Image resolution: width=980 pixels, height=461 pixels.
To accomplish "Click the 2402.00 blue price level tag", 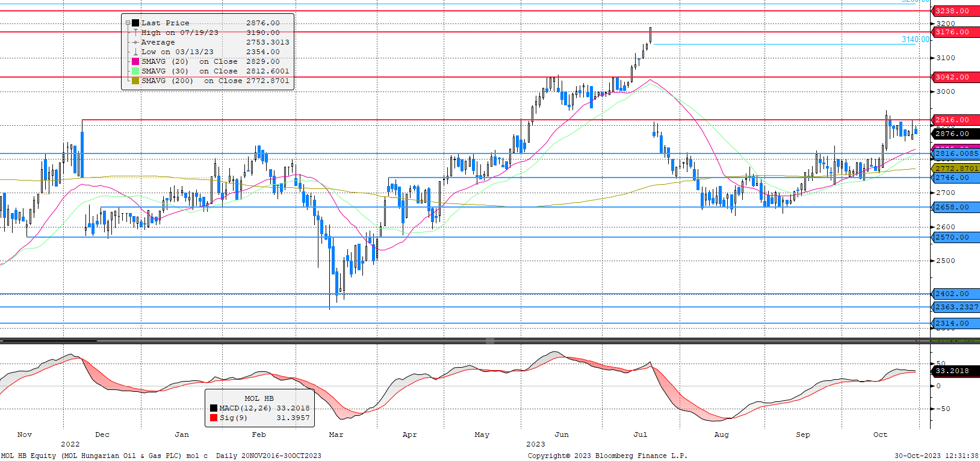I will pos(955,294).
